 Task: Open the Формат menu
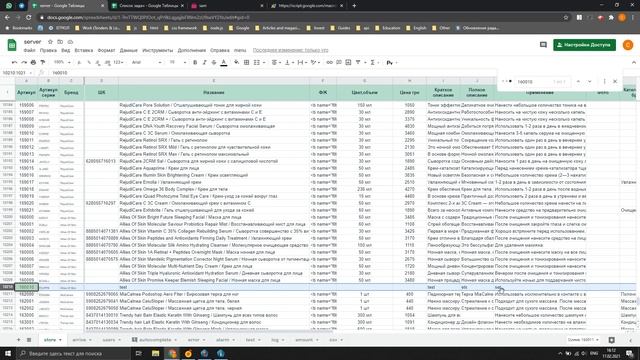click(x=107, y=50)
